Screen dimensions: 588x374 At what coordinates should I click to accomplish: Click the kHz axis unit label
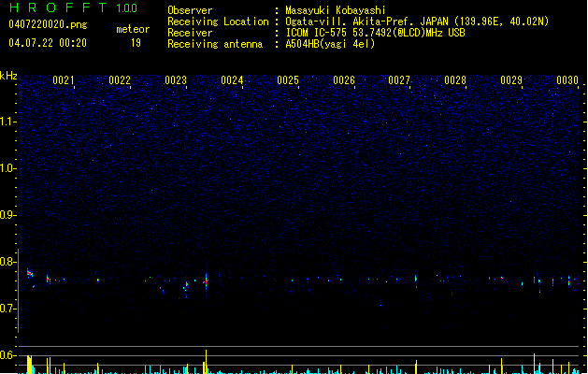[8, 76]
